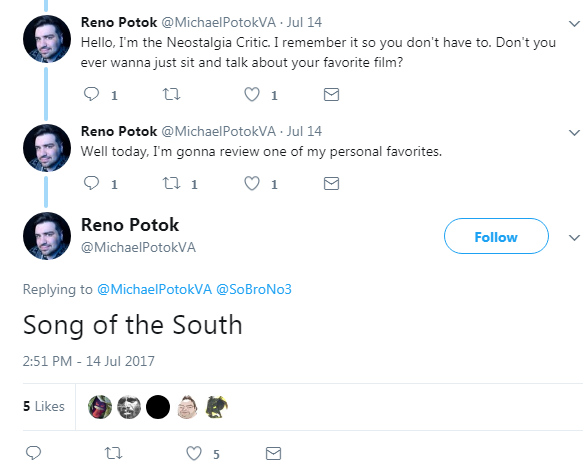The width and height of the screenshot is (586, 471).
Task: Direct message the Neostalgia Critic tweet
Action: [331, 95]
